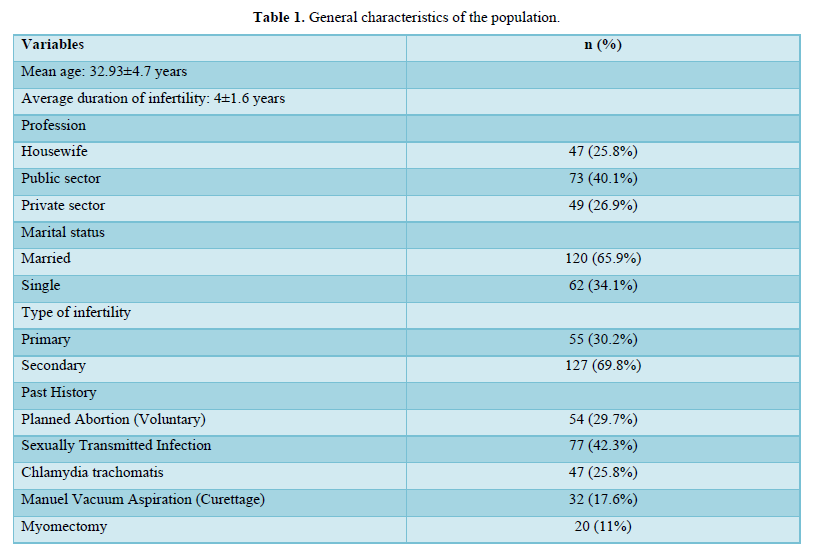Select the Mean age row text
This screenshot has width=814, height=554.
click(x=104, y=72)
